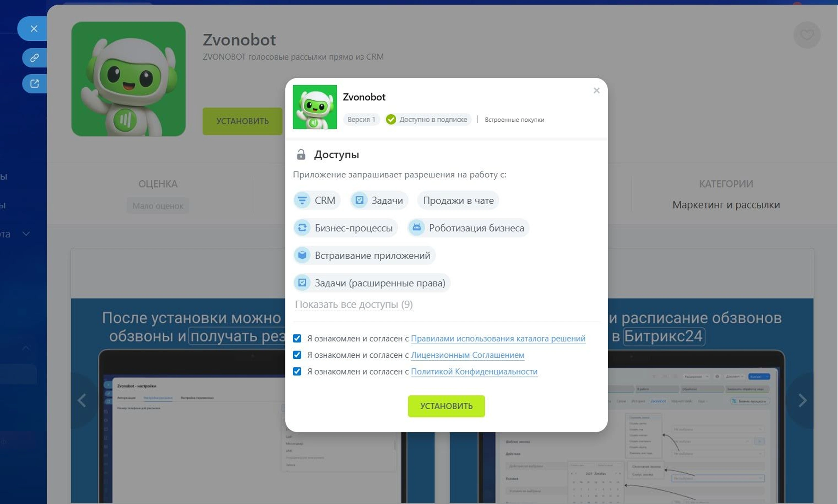Select the Задачи permission chip
The width and height of the screenshot is (838, 504).
click(x=379, y=200)
